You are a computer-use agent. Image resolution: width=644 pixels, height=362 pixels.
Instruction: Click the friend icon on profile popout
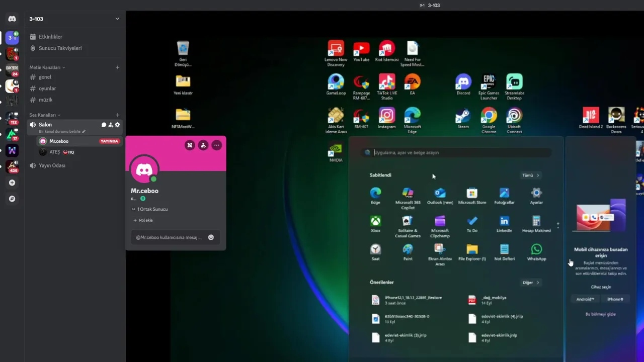pyautogui.click(x=203, y=145)
